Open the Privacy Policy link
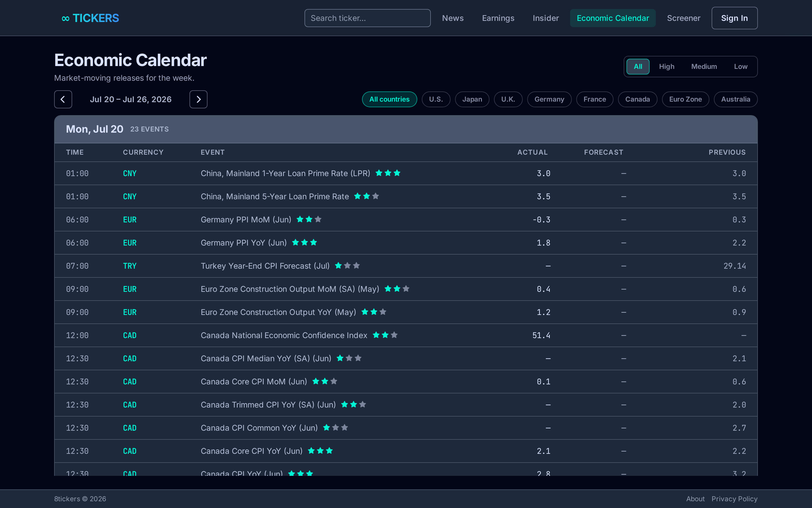Viewport: 812px width, 508px height. pyautogui.click(x=734, y=499)
